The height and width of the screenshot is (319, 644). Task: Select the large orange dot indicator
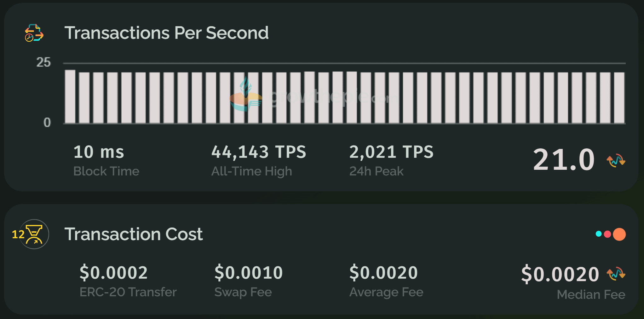point(619,234)
